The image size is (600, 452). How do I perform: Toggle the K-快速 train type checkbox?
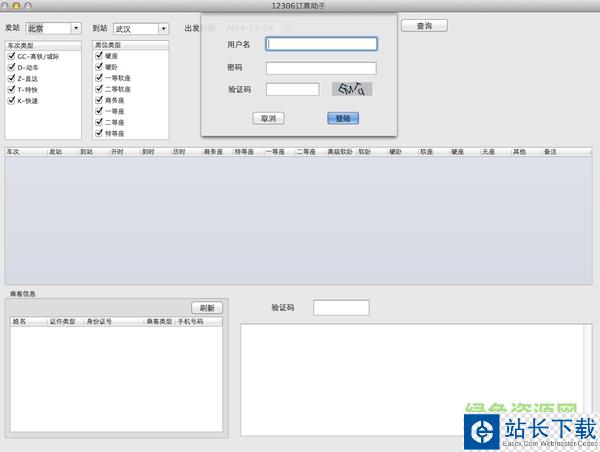coord(10,100)
